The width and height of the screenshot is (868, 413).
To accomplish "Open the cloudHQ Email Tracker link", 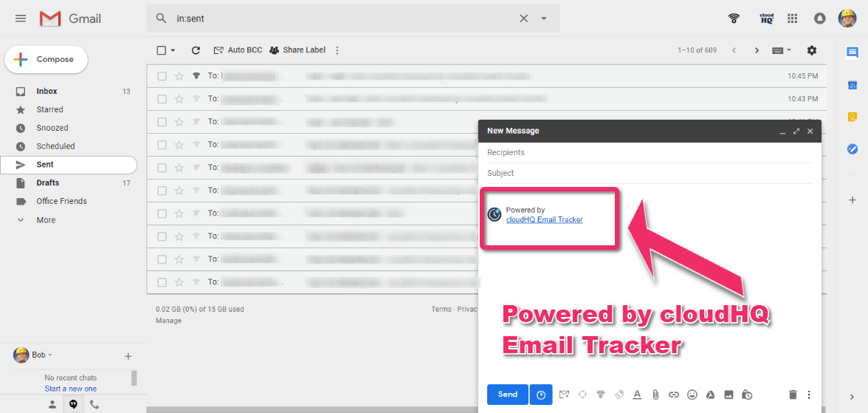I will (x=544, y=219).
